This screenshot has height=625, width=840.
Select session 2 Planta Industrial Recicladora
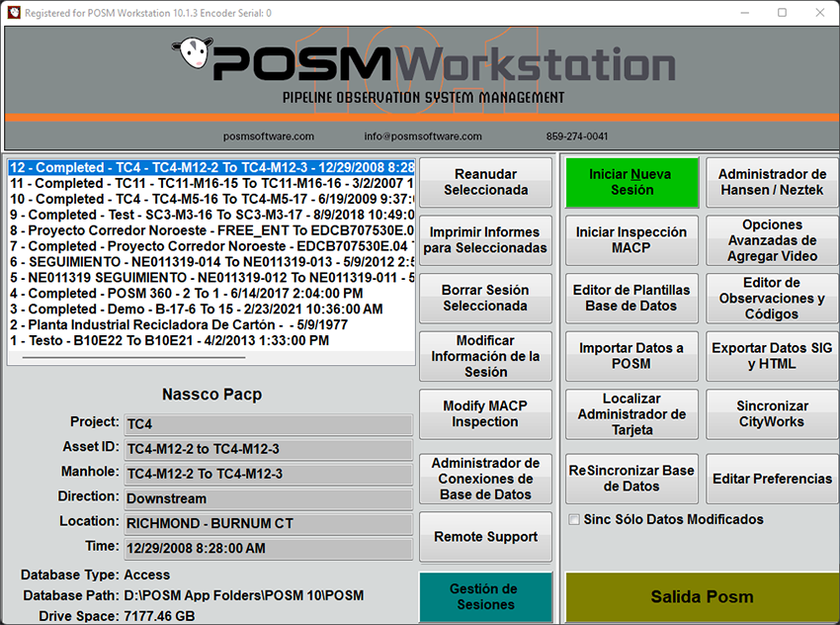(211, 324)
